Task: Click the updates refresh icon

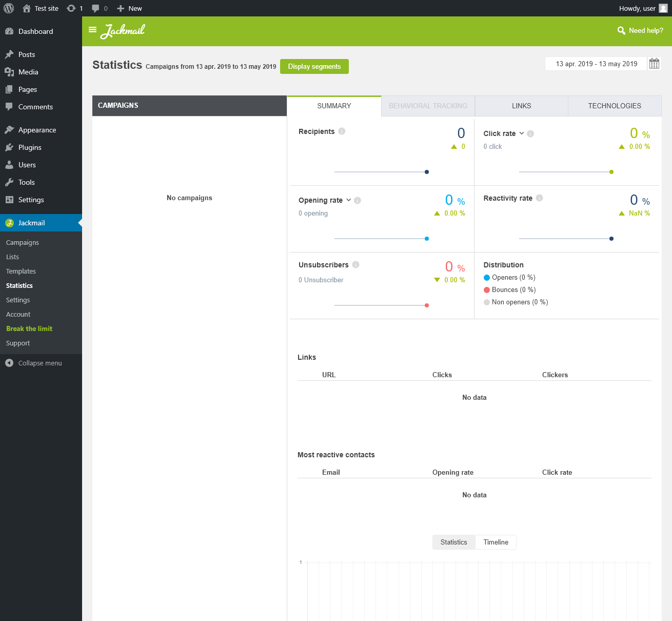Action: pos(71,8)
